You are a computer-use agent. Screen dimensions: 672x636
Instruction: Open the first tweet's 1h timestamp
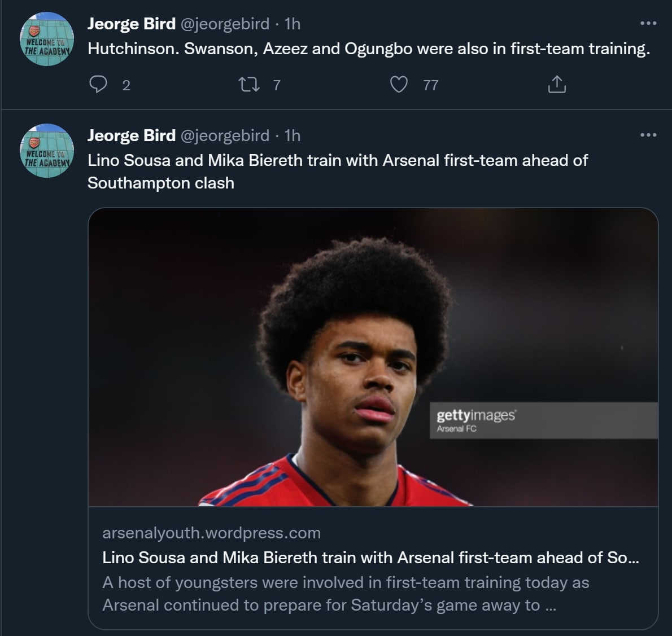(293, 24)
